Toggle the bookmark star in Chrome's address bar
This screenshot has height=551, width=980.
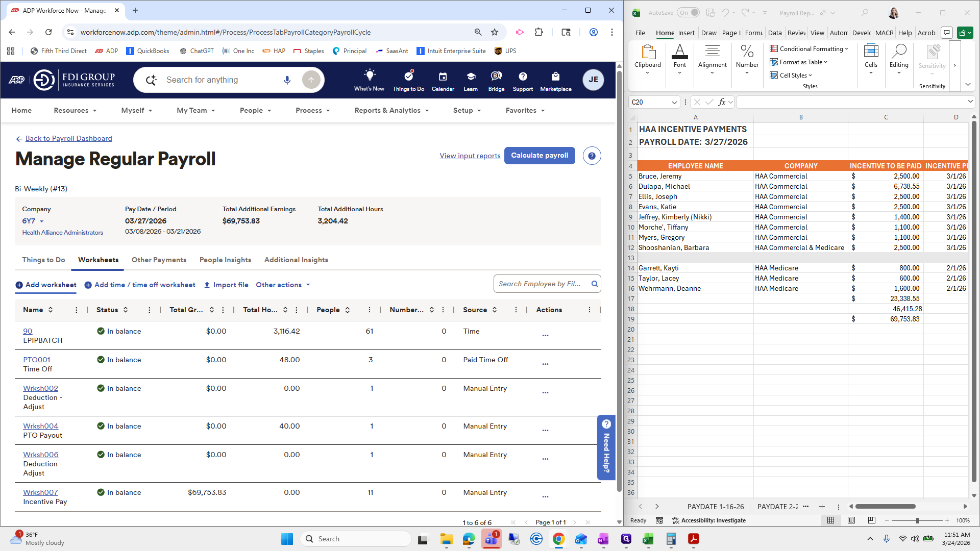494,32
